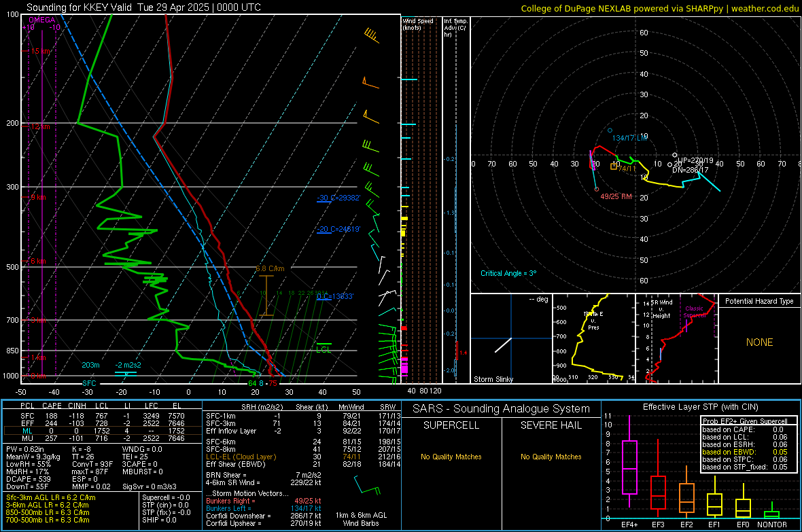The image size is (802, 532).
Task: Click the 'Classic Supercell' label in SR Wind panel
Action: coord(694,312)
